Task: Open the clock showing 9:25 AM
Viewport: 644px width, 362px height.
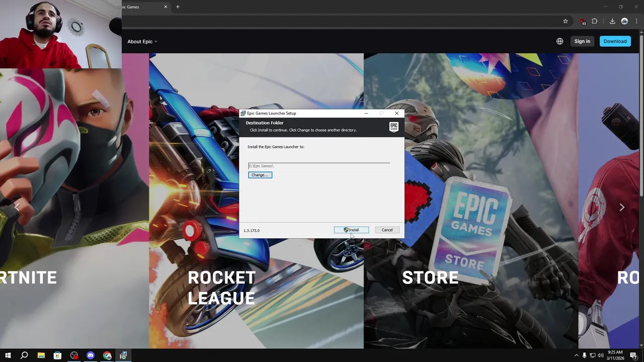Action: point(615,355)
